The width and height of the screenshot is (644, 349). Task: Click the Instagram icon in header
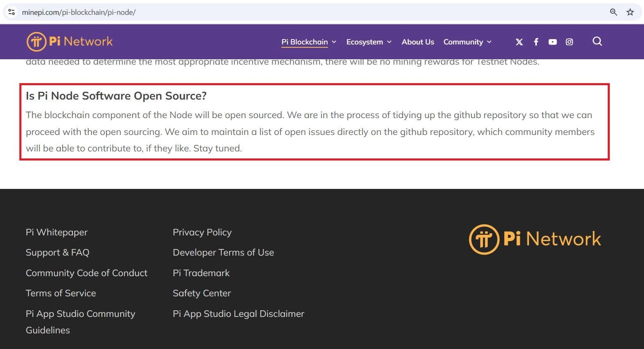point(569,42)
